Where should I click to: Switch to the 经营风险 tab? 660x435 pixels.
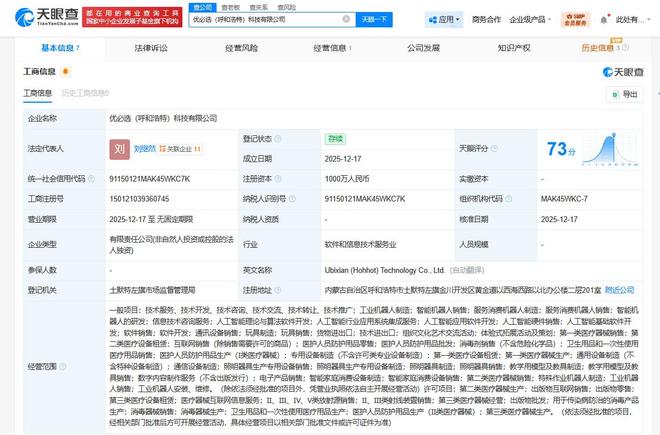click(241, 48)
